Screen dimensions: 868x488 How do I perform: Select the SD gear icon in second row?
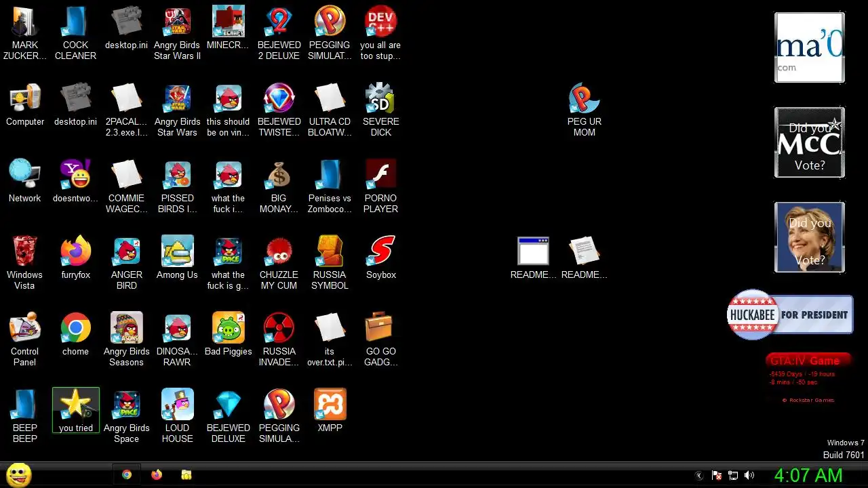(380, 109)
